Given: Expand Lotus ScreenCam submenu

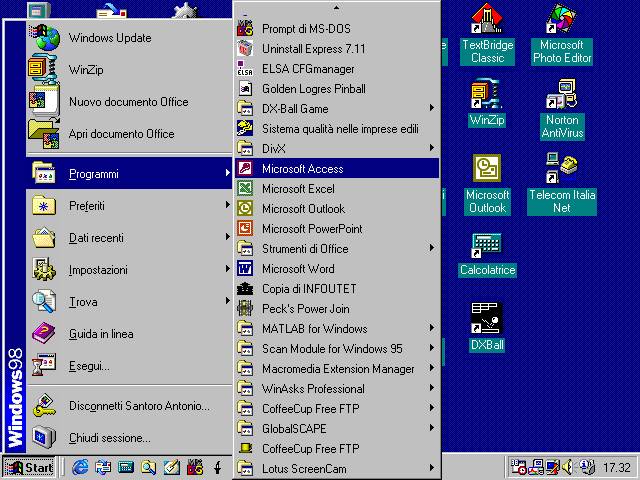Looking at the screenshot, I should [337, 469].
